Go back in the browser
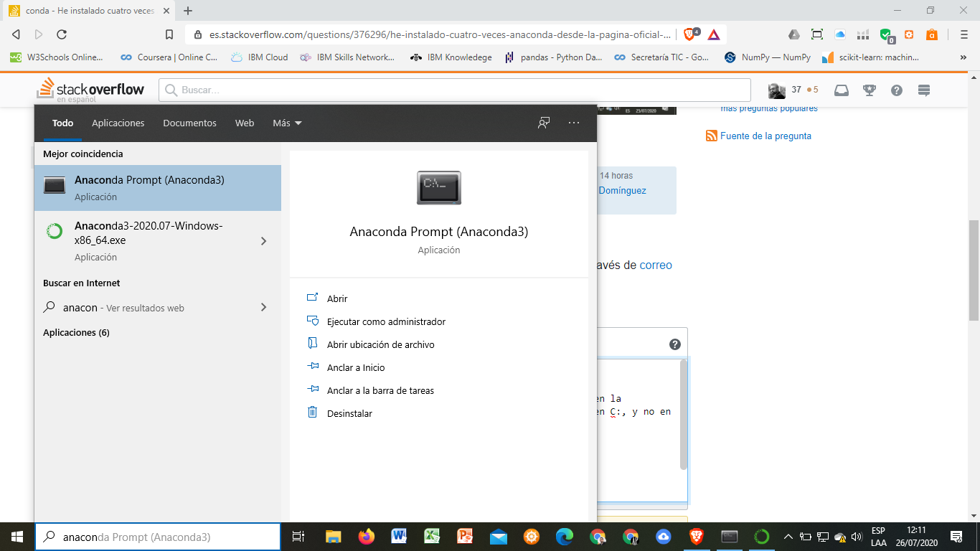Screen dimensions: 980x551 pyautogui.click(x=16, y=34)
